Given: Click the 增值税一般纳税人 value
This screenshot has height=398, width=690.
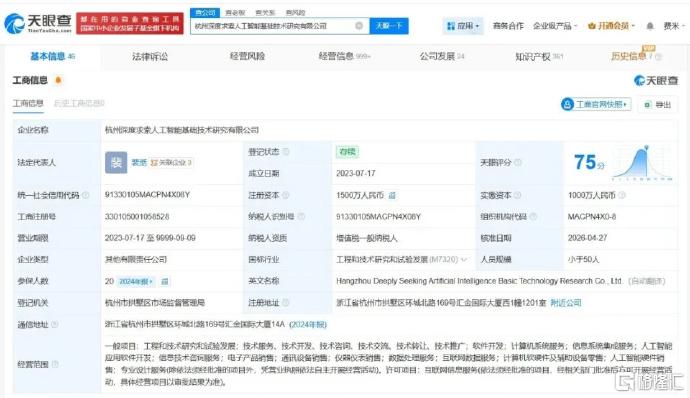Looking at the screenshot, I should (367, 238).
